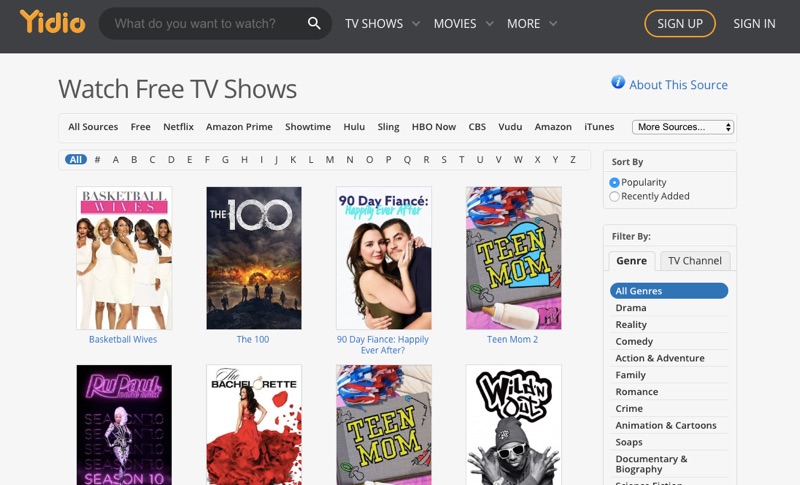Open MOVIES in the top navigation
The height and width of the screenshot is (485, 800).
click(455, 23)
